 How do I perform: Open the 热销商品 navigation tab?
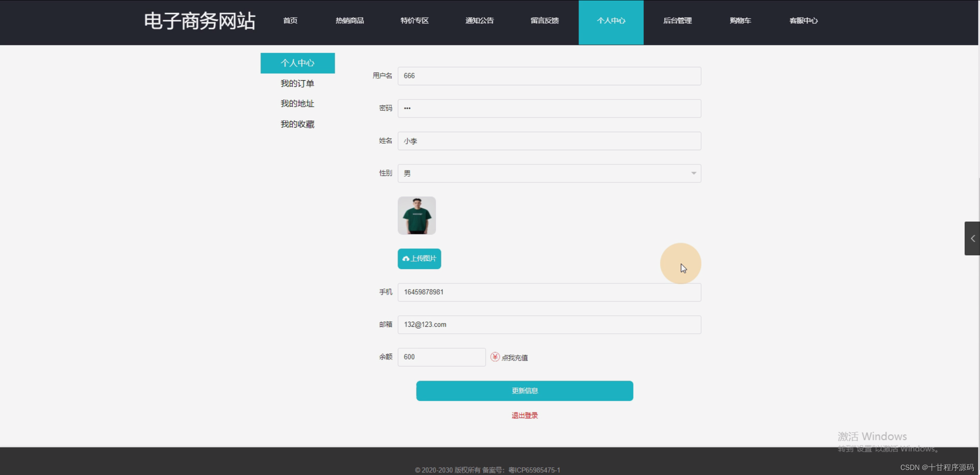350,21
